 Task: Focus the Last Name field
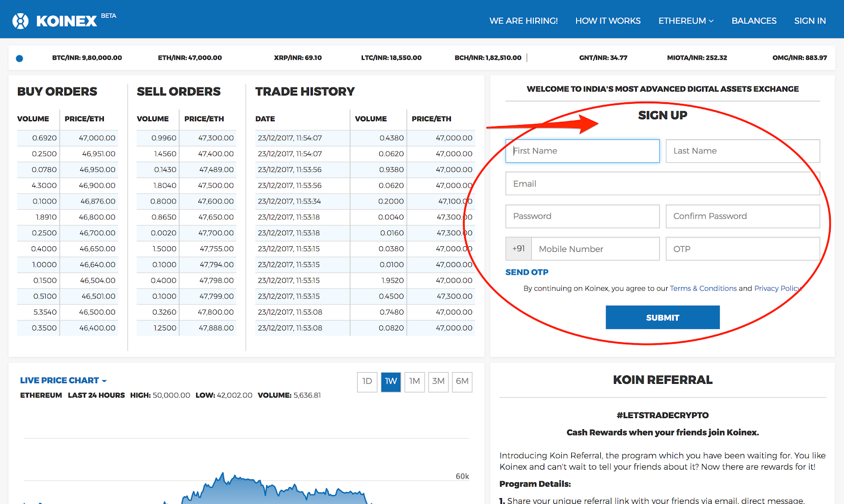tap(743, 151)
